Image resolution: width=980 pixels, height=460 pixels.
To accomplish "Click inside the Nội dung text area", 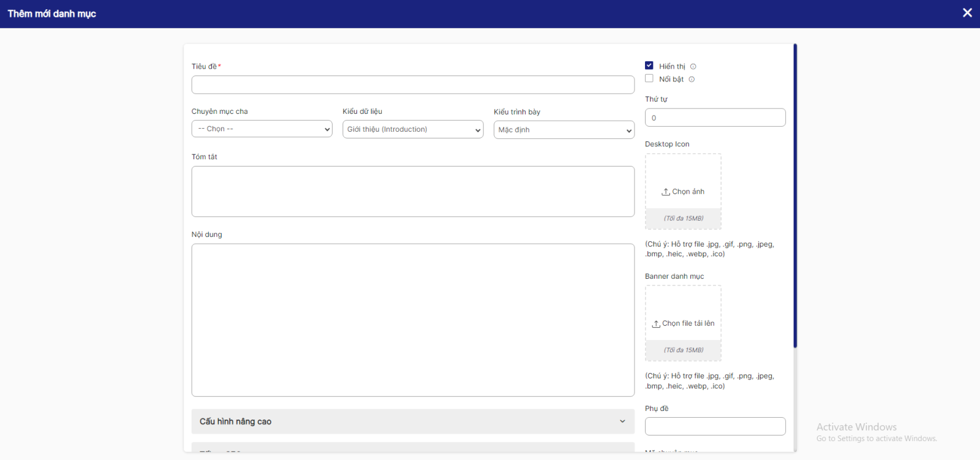I will (412, 320).
